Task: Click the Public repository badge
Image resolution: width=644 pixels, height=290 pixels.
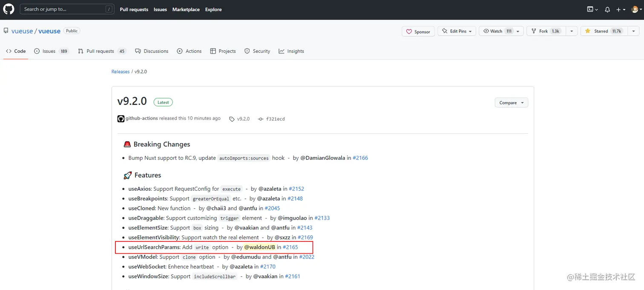Action: pos(72,31)
